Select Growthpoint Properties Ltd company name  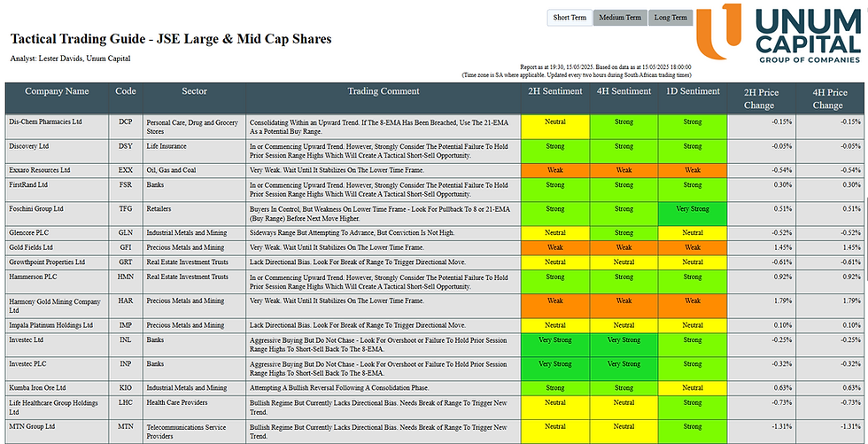47,261
